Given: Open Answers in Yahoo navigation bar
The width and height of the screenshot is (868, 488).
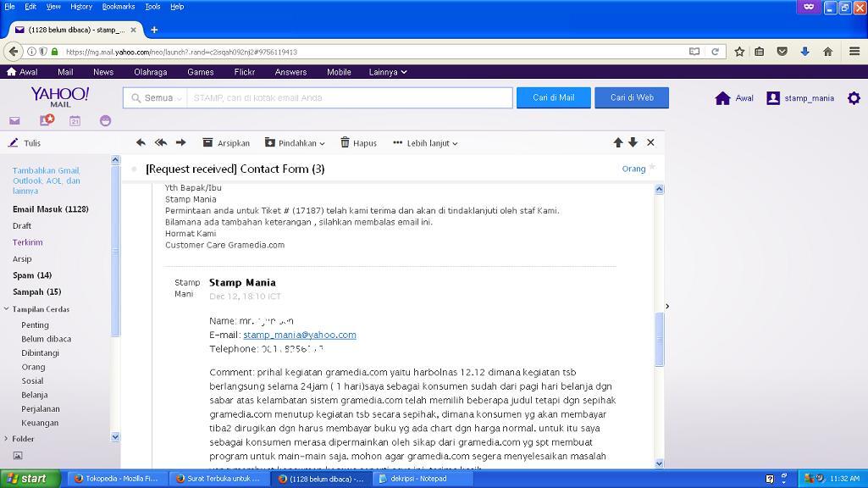Looking at the screenshot, I should point(290,72).
